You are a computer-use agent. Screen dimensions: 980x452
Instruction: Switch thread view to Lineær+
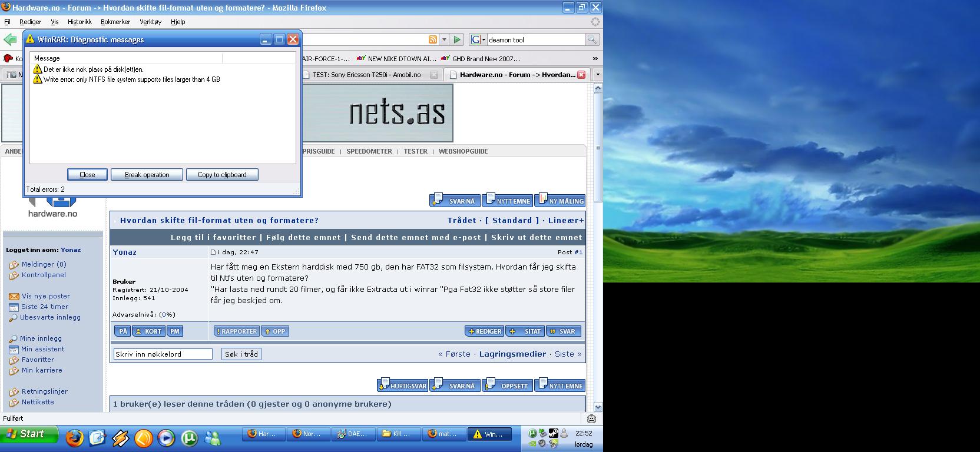pos(566,220)
